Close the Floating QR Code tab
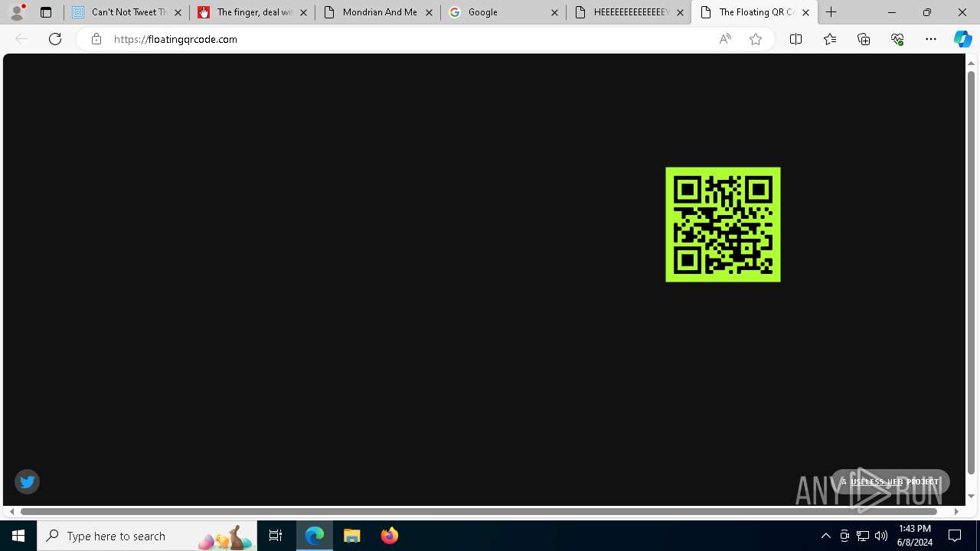 [x=805, y=12]
